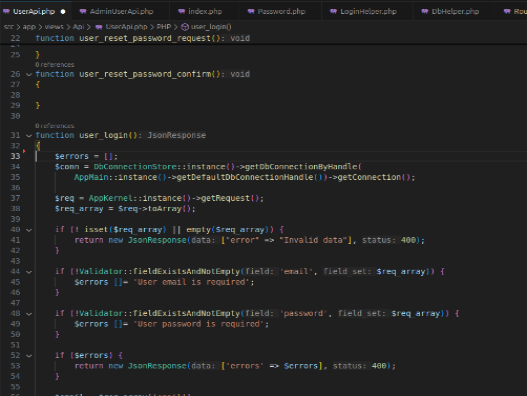Select the 'PHP' breadcrumb segment
527x396 pixels.
pos(164,27)
